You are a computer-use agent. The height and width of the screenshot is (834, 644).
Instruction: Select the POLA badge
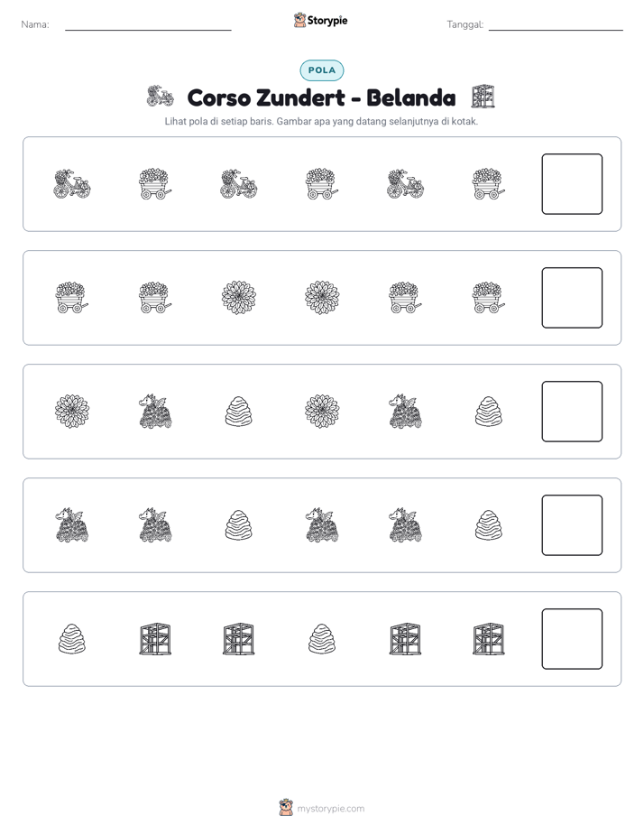click(x=321, y=70)
